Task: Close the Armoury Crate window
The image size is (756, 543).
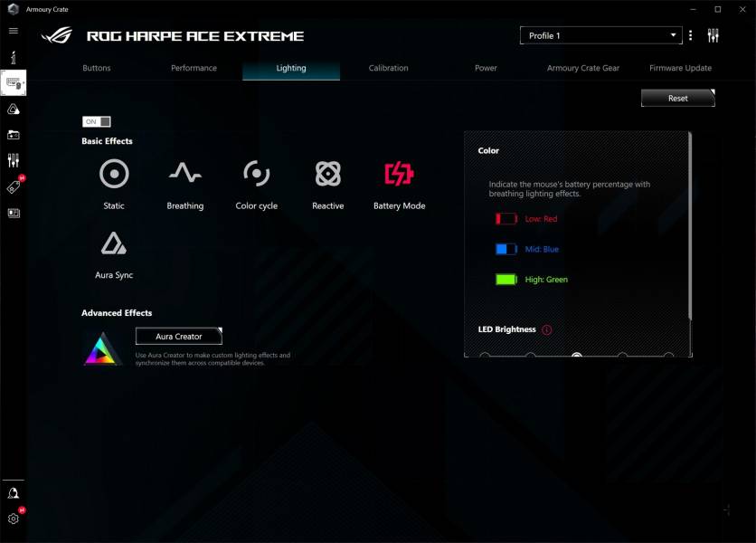Action: tap(742, 9)
